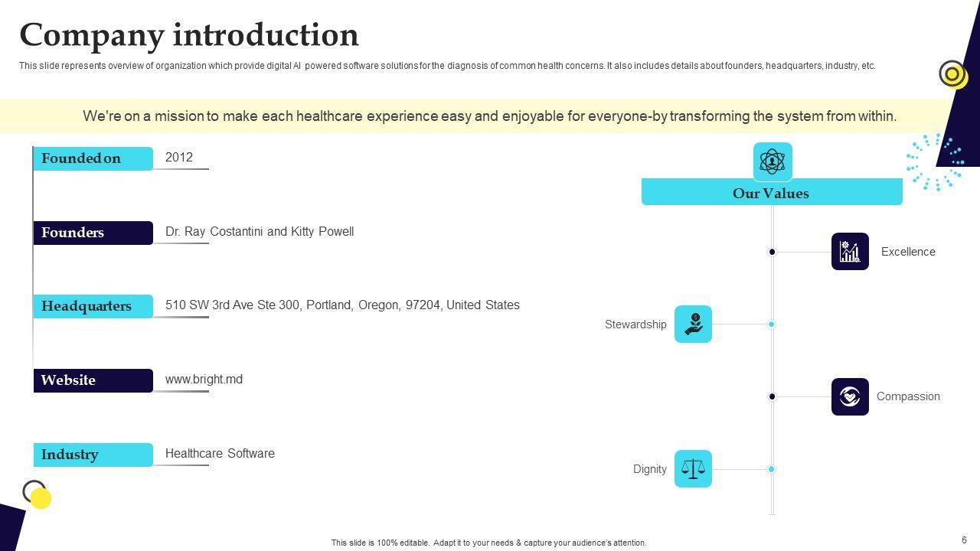The height and width of the screenshot is (551, 980).
Task: Click the atom icon above Our Values
Action: [772, 161]
